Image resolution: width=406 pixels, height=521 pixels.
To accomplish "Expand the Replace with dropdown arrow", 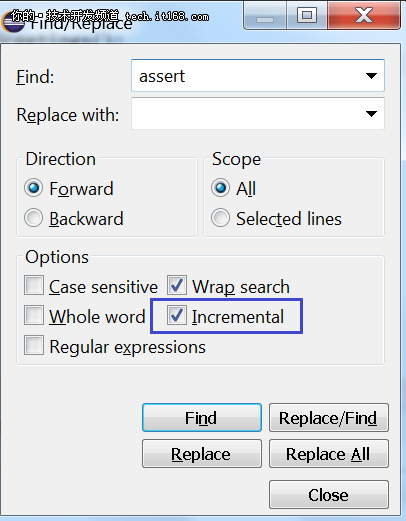I will pos(371,114).
